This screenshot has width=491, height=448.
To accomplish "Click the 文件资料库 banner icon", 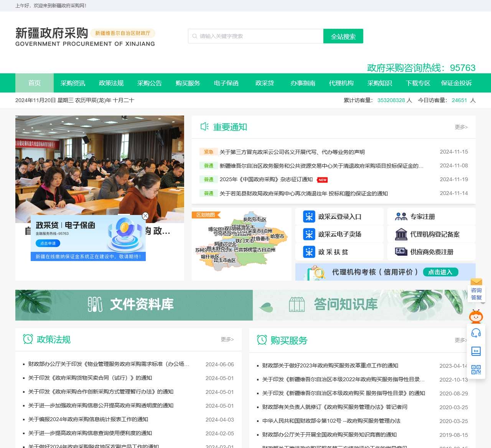I will pyautogui.click(x=95, y=304).
